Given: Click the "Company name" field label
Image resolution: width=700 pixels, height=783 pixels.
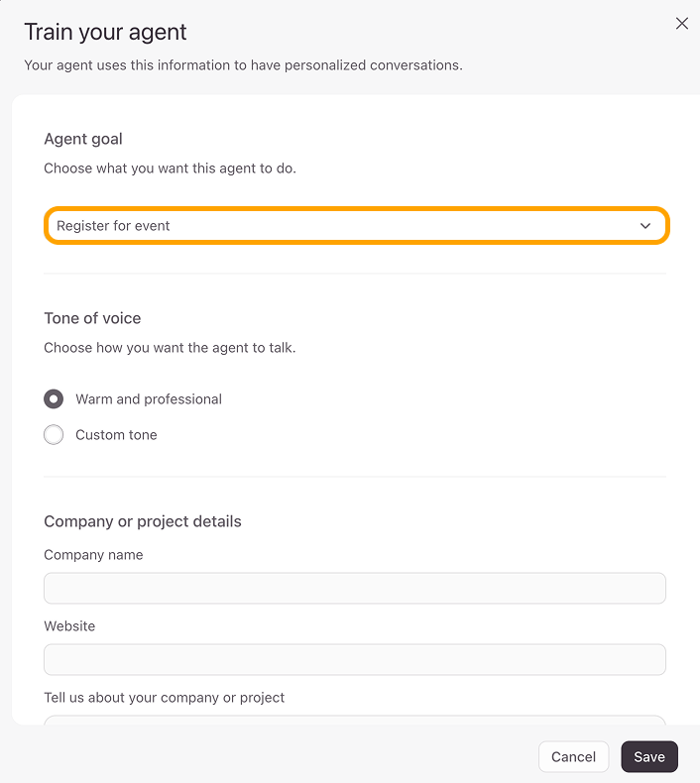Looking at the screenshot, I should [93, 555].
